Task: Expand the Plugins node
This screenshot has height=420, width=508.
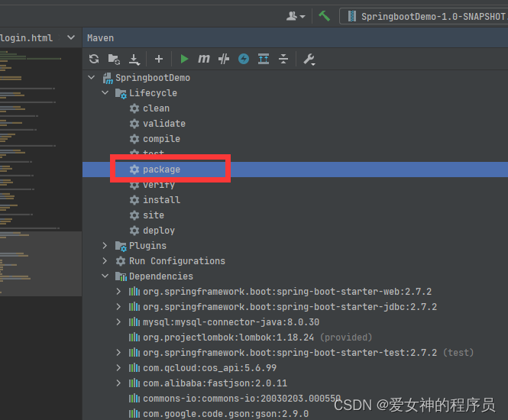Action: pyautogui.click(x=105, y=245)
